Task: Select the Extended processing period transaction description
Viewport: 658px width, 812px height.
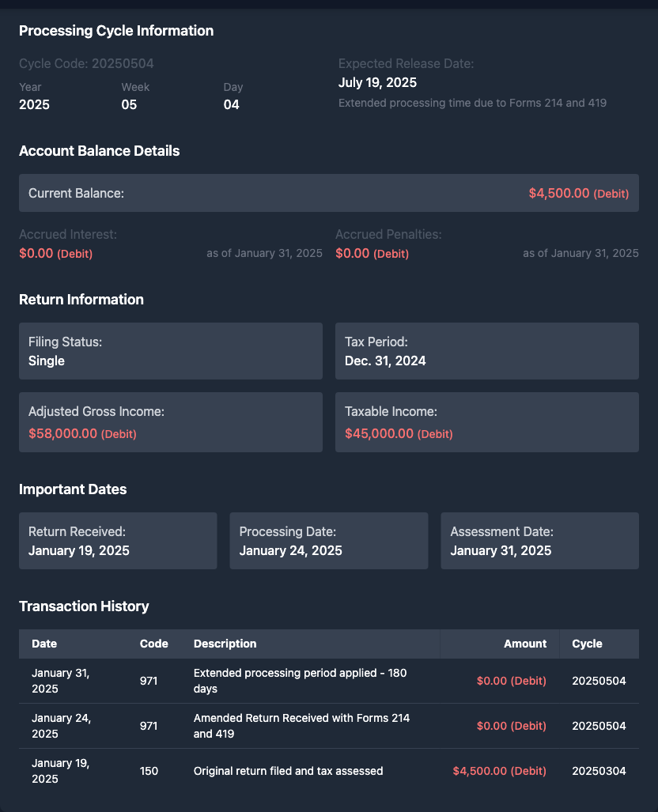Action: (300, 681)
